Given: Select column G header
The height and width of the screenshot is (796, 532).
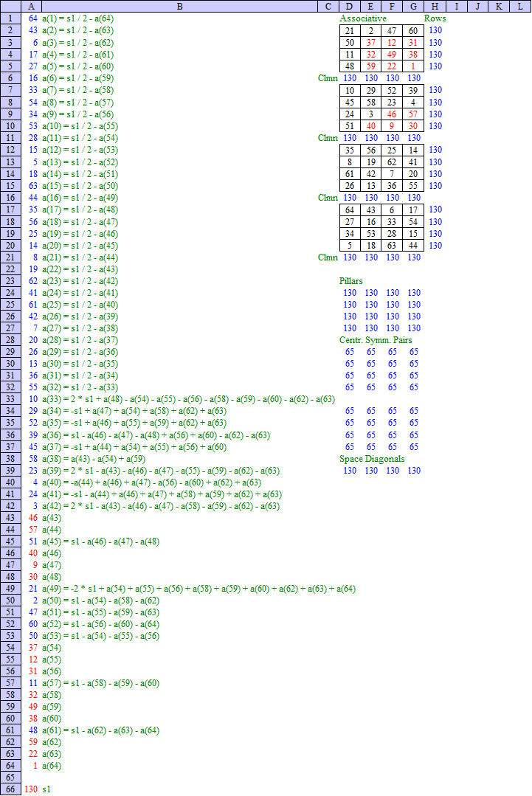Looking at the screenshot, I should [413, 6].
